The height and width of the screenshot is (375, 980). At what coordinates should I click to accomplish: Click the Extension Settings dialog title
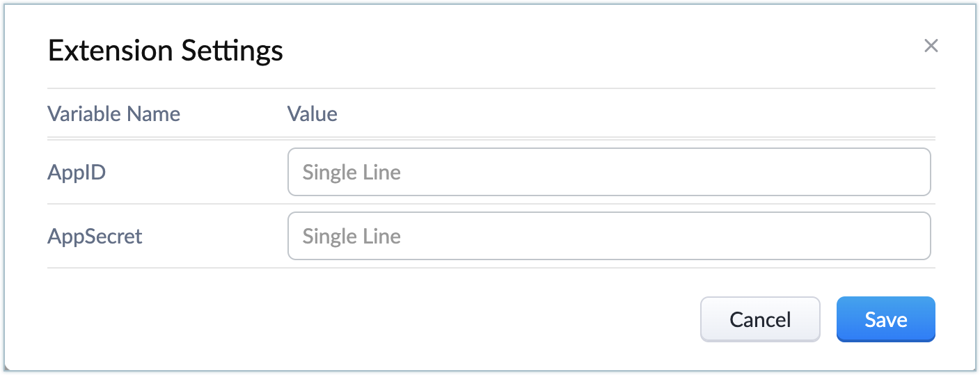(166, 51)
